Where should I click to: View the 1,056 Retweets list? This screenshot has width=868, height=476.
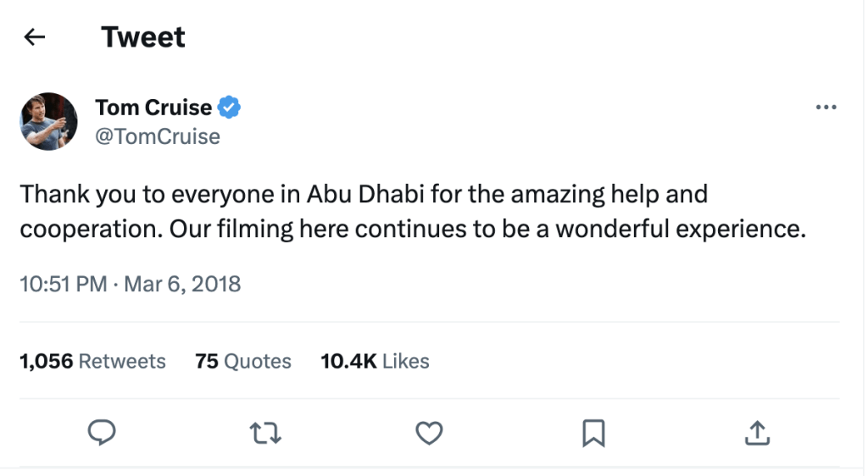tap(92, 362)
